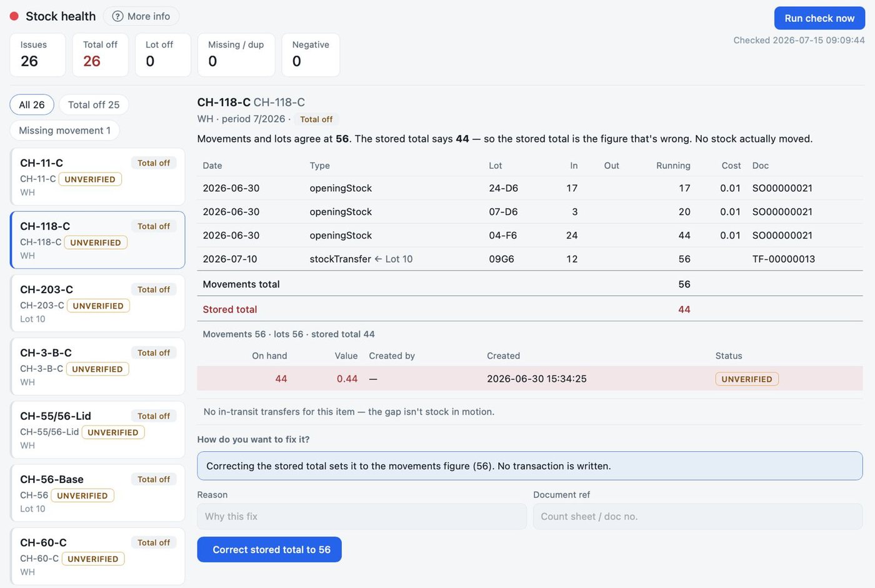
Task: Click the Correct stored total to 56 button
Action: tap(269, 549)
